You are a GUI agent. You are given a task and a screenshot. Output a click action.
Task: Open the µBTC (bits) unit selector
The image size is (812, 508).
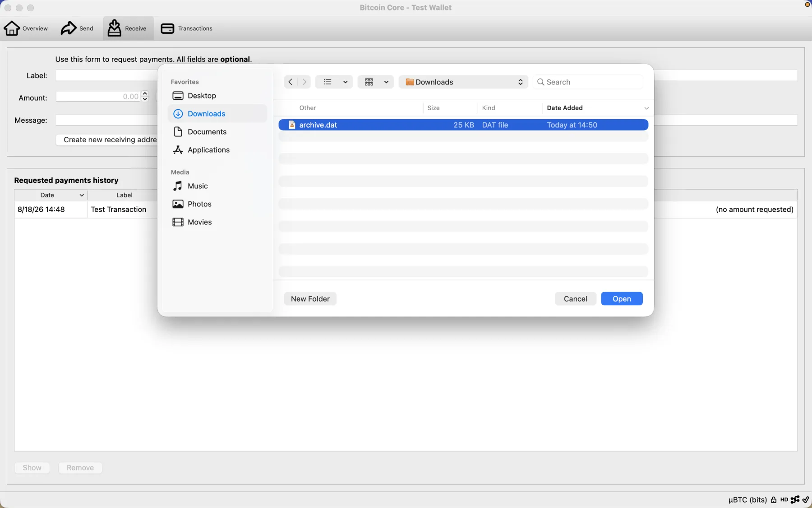click(747, 500)
